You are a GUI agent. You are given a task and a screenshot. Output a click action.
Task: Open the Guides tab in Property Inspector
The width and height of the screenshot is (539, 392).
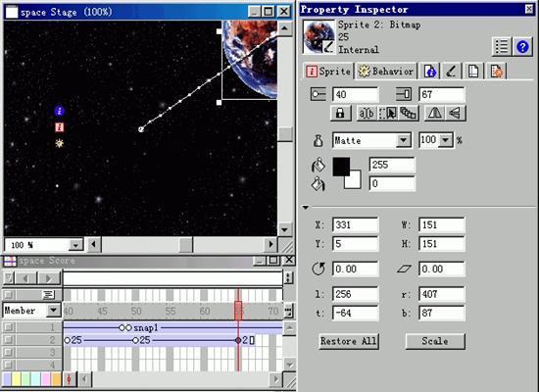pos(496,72)
